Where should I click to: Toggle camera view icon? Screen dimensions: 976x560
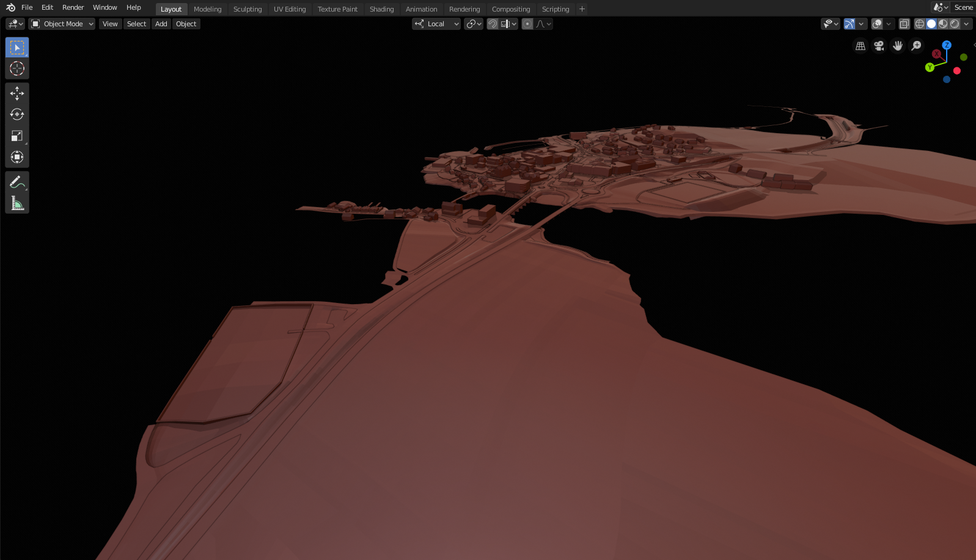879,46
